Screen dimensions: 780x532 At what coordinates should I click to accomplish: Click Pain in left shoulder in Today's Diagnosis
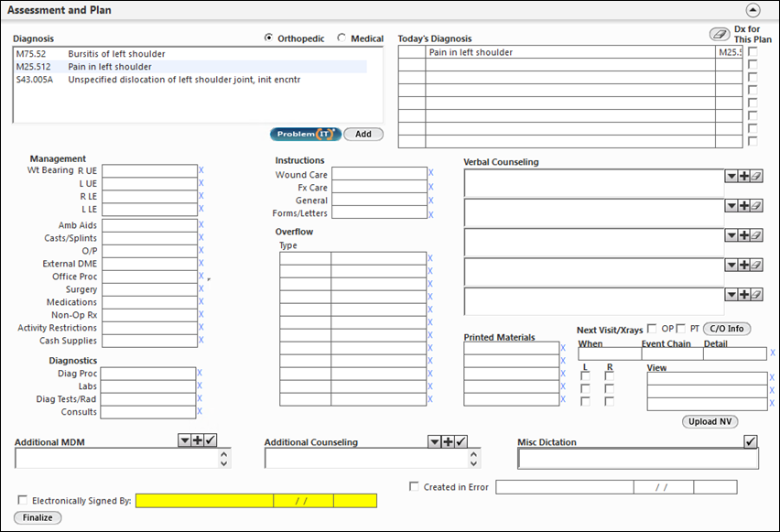(x=570, y=52)
